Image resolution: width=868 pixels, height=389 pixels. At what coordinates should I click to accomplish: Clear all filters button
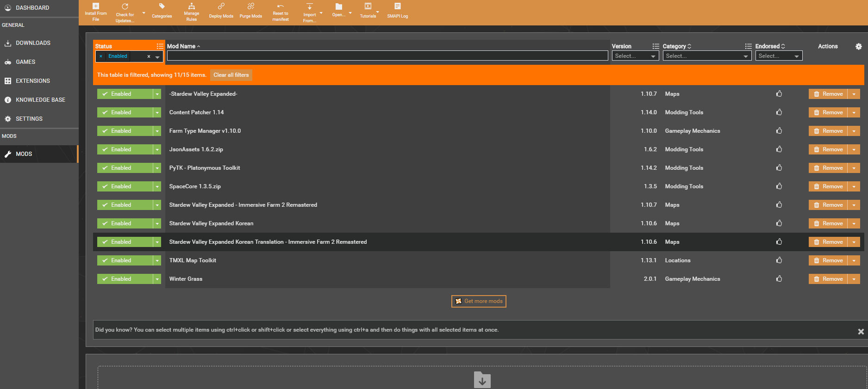pyautogui.click(x=231, y=75)
